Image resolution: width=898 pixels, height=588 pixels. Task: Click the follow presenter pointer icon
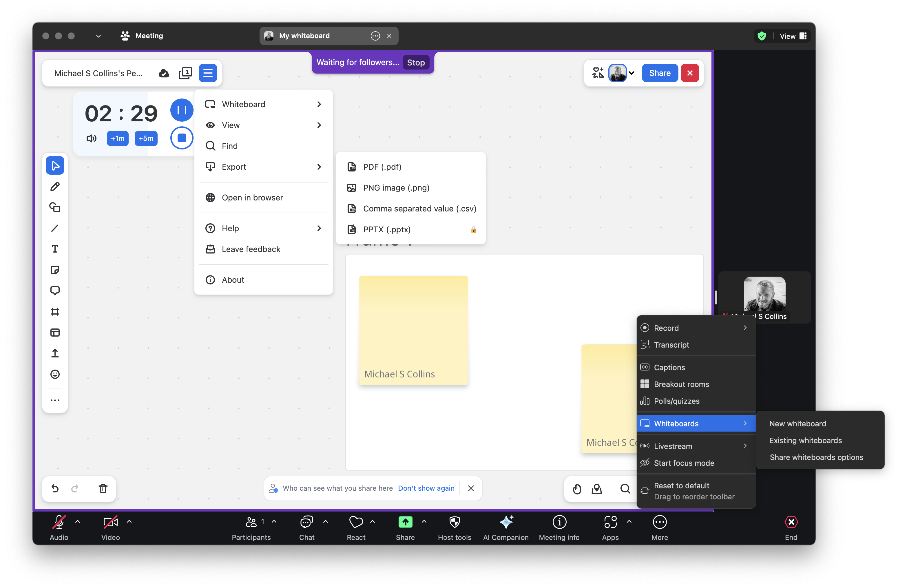[x=597, y=489]
